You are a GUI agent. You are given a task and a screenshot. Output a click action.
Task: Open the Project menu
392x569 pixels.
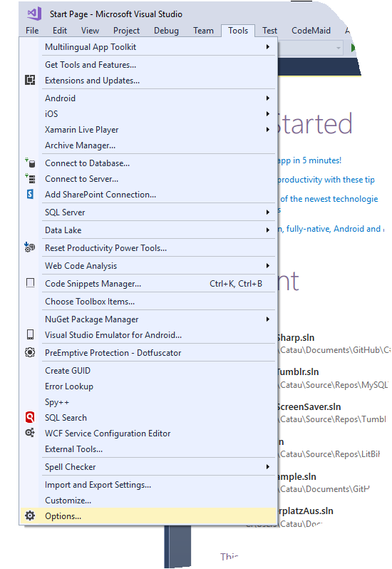(x=126, y=31)
